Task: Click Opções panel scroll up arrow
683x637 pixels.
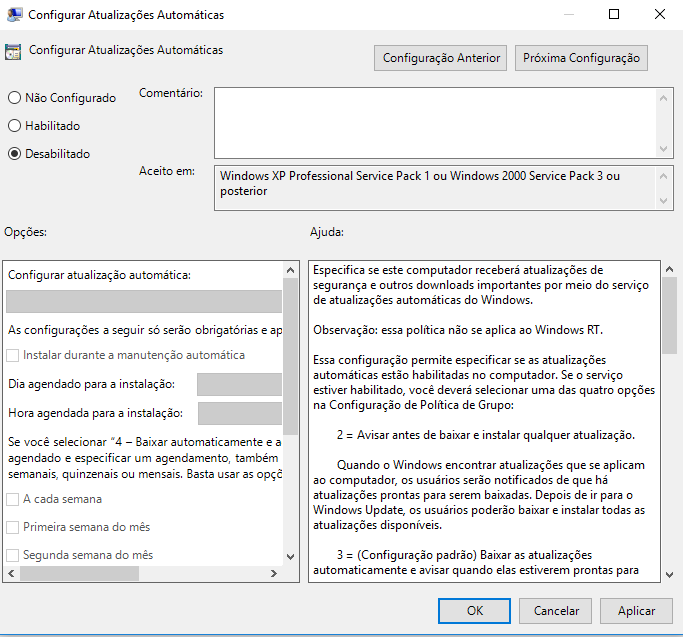Action: coord(291,270)
